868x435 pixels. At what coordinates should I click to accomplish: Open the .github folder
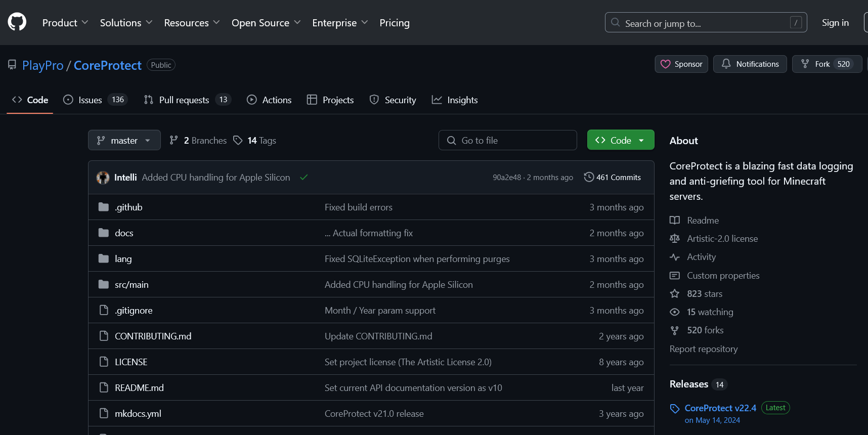(x=128, y=207)
